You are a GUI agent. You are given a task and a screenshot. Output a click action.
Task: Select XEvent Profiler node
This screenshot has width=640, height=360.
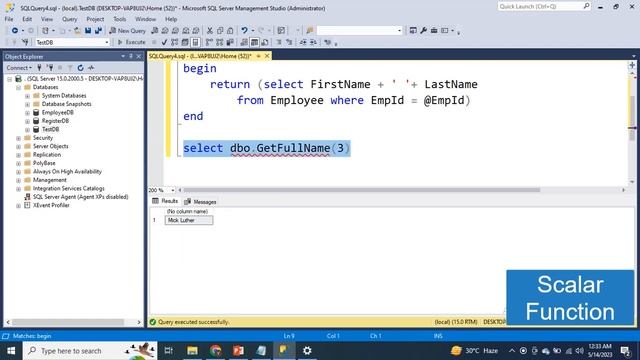click(x=51, y=205)
